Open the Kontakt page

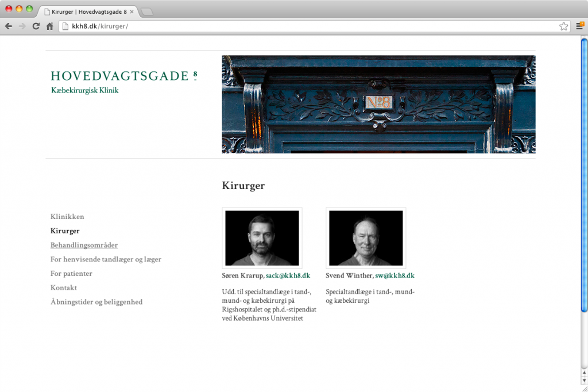[64, 287]
